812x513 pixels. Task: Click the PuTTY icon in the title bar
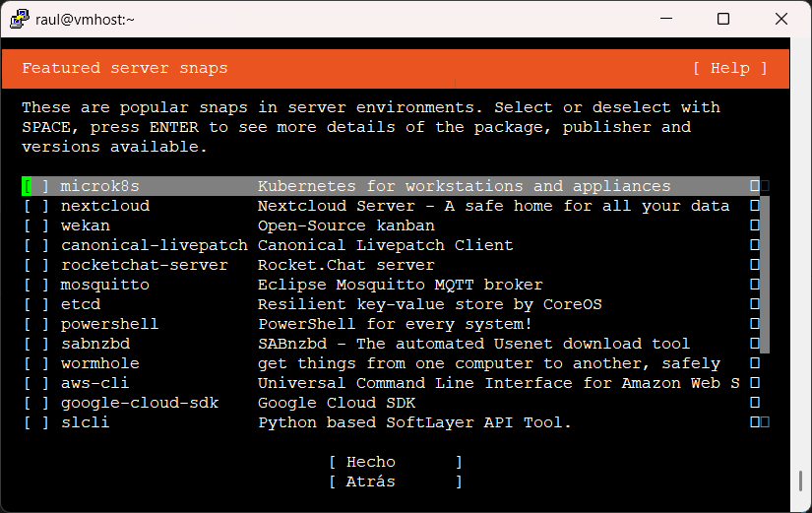18,19
